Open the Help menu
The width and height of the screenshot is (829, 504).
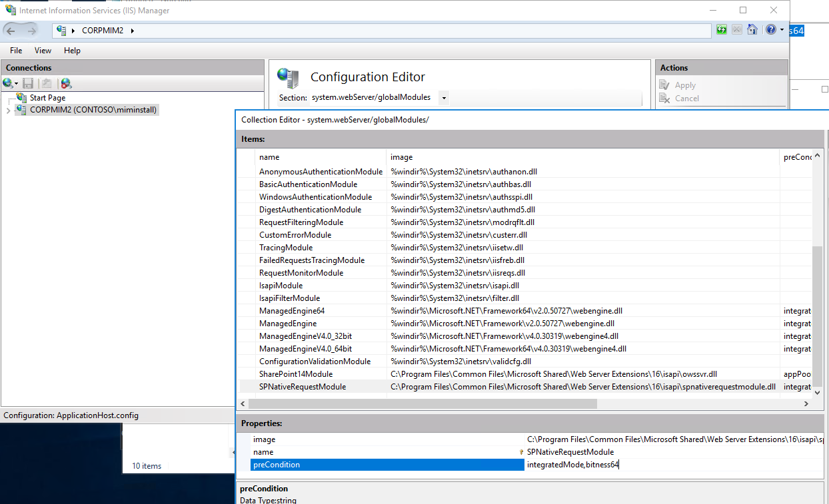point(72,51)
